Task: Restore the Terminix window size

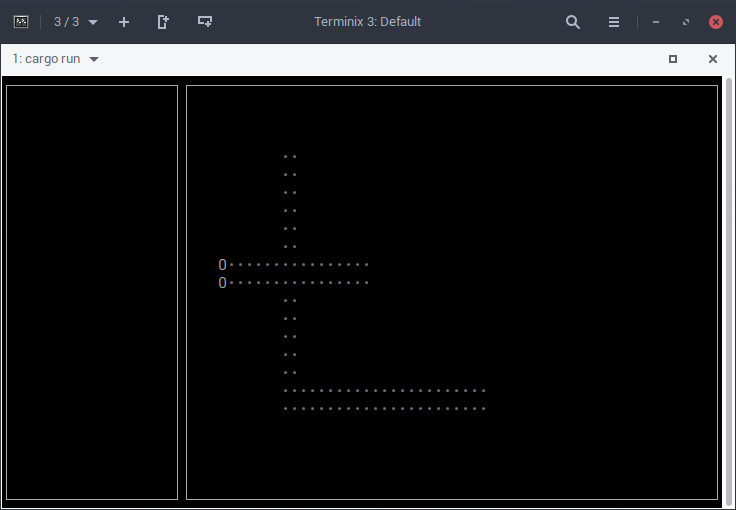Action: [x=686, y=22]
